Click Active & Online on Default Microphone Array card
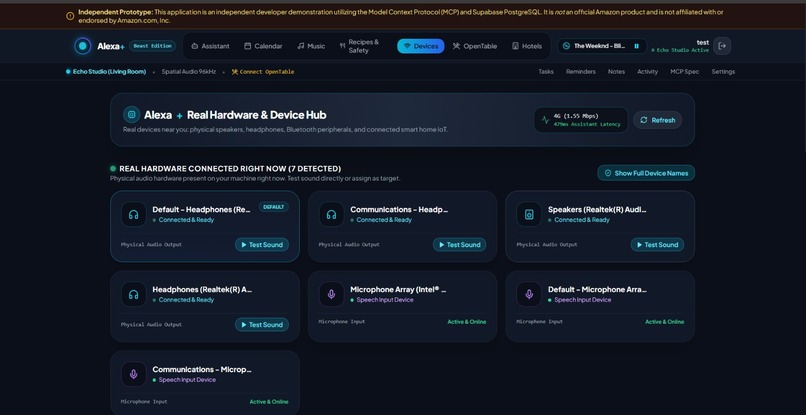This screenshot has width=806, height=415. [664, 322]
